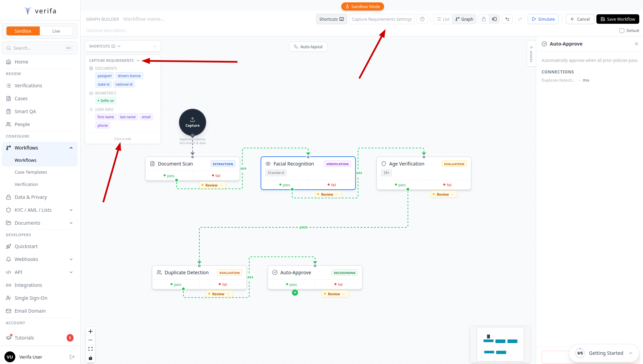Click the Capture node circle

pyautogui.click(x=193, y=122)
